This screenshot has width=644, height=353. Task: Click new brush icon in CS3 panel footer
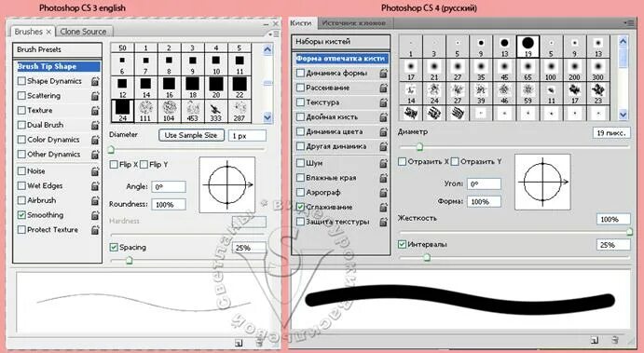(x=239, y=343)
